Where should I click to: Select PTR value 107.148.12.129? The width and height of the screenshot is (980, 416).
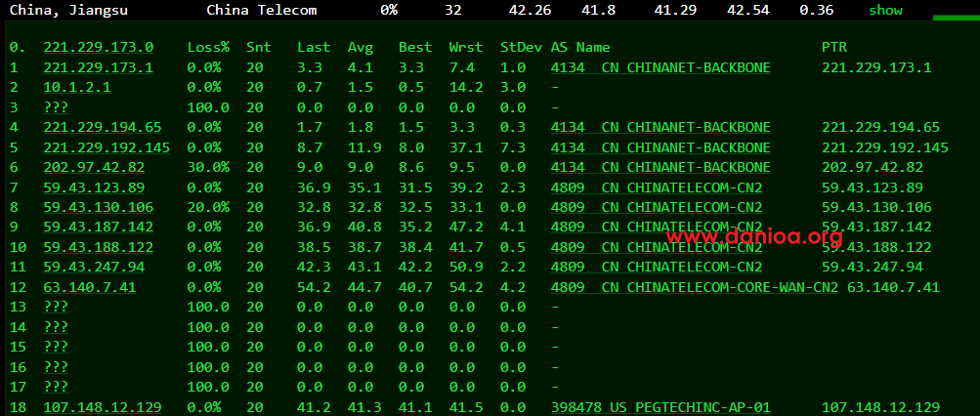(x=880, y=407)
